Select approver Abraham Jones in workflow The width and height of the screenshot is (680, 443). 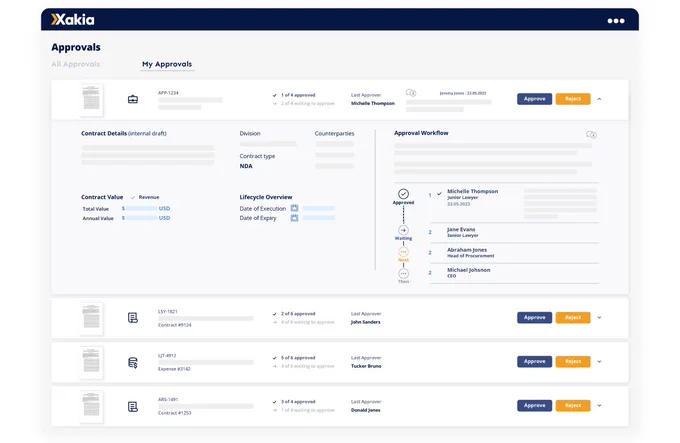[x=467, y=250]
